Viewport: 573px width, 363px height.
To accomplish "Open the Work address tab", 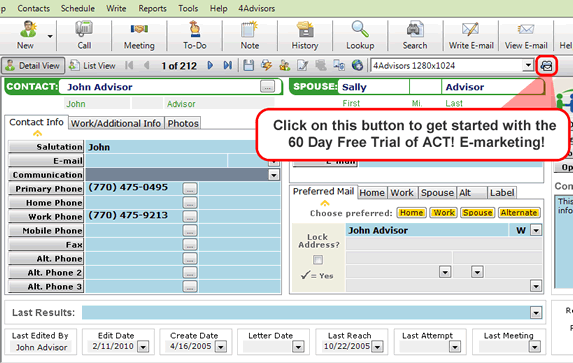I will click(x=402, y=193).
